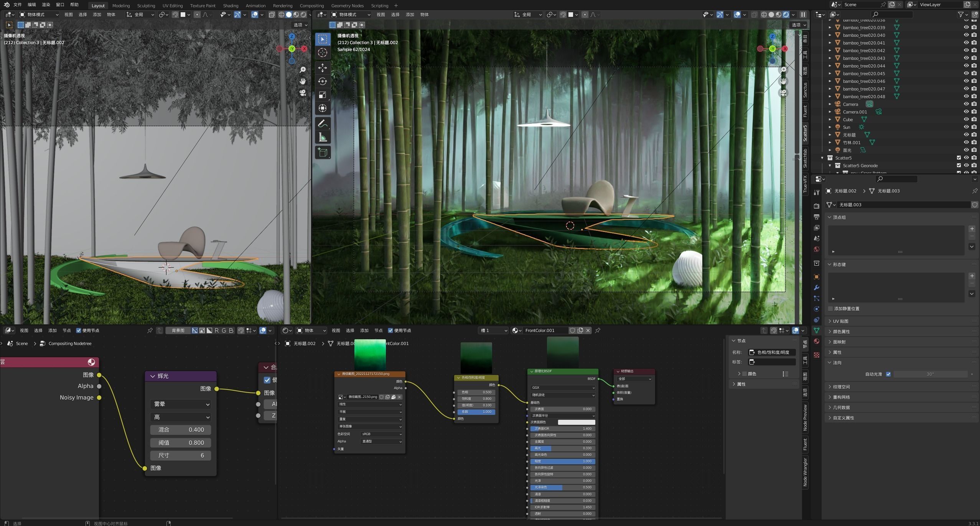
Task: Open the World properties tab icon
Action: click(817, 249)
